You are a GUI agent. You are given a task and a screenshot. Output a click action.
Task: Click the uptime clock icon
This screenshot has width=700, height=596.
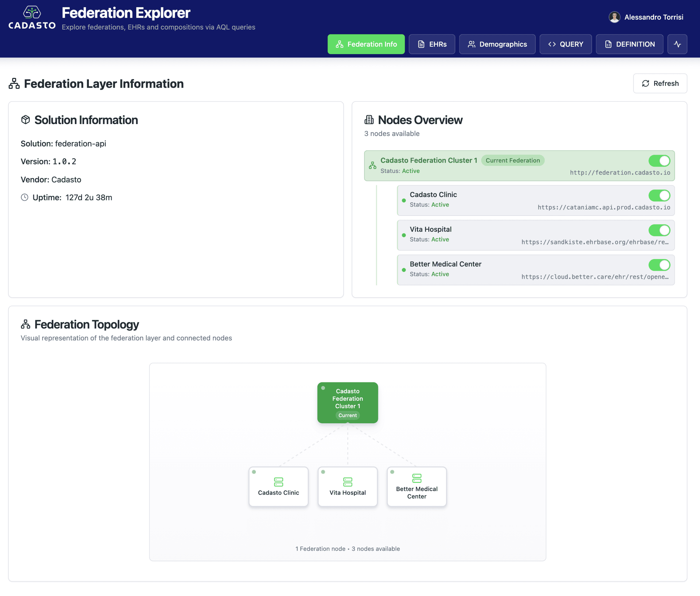tap(25, 197)
